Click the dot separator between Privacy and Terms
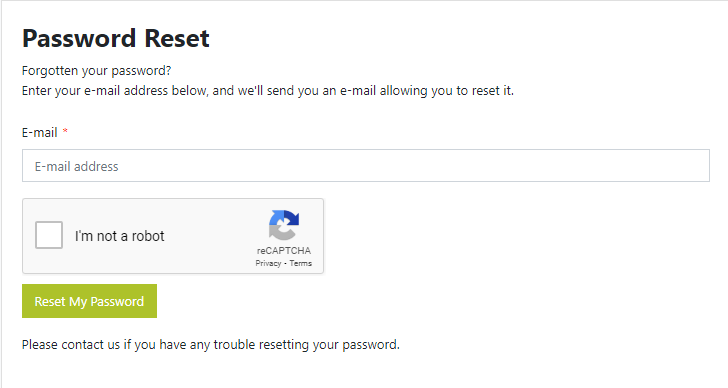 [286, 264]
